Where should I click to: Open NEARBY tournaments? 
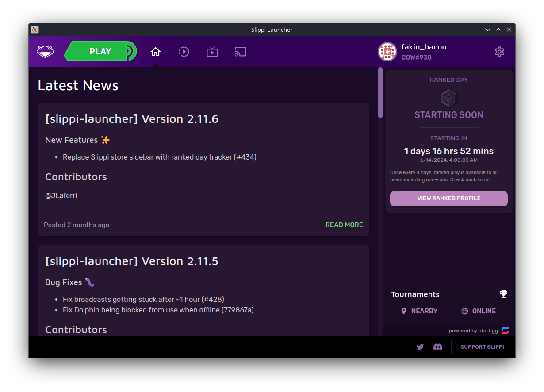pyautogui.click(x=419, y=311)
